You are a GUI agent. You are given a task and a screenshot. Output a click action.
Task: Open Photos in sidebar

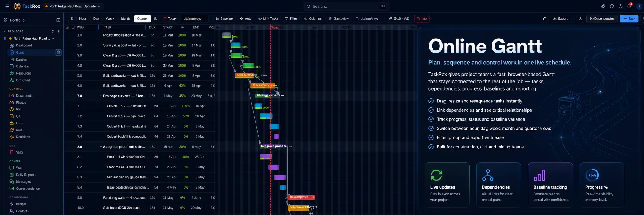[21, 102]
